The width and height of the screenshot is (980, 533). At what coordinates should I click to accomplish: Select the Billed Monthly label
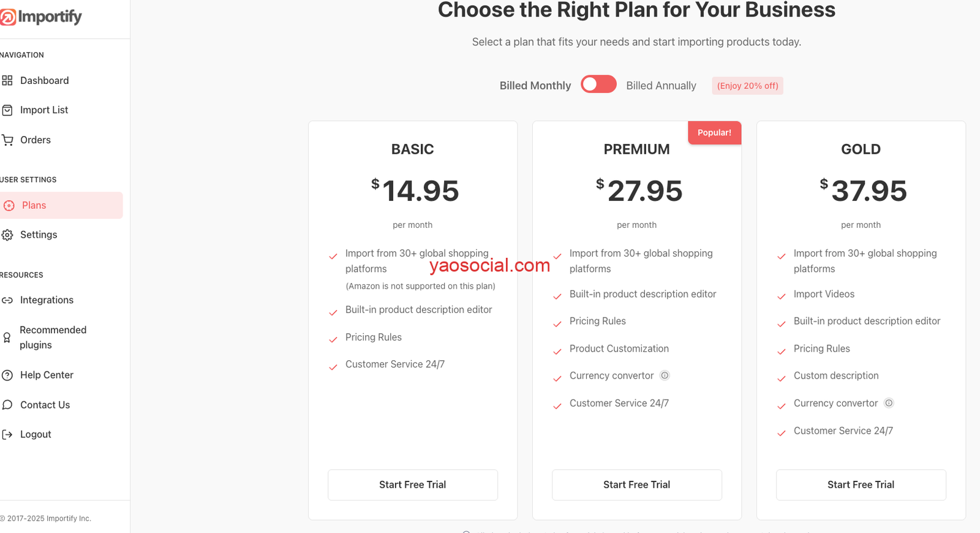535,86
